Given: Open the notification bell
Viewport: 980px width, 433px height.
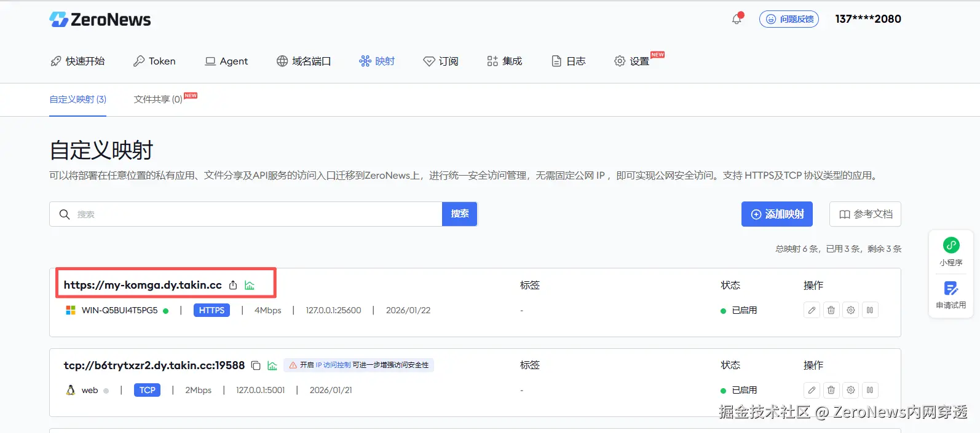Looking at the screenshot, I should [x=737, y=19].
